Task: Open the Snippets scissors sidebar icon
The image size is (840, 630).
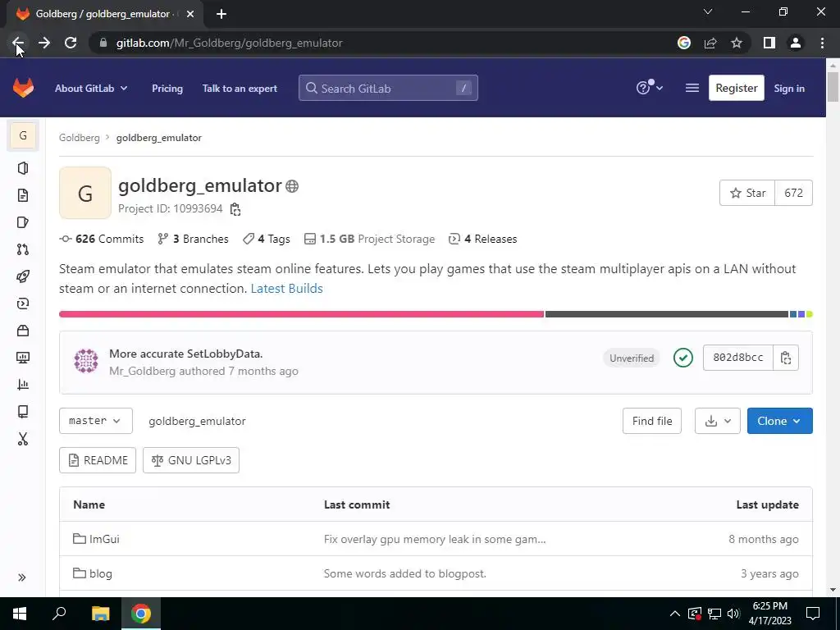Action: pos(22,439)
